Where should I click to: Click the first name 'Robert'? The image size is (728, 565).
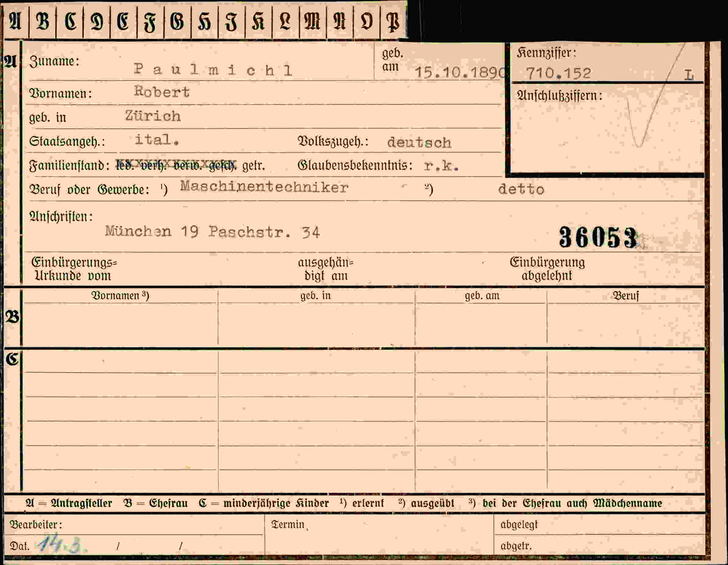pos(162,91)
